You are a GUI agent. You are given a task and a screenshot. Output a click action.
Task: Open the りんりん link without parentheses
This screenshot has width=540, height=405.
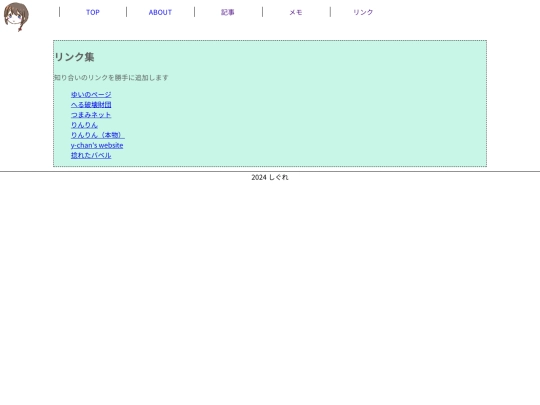(84, 125)
